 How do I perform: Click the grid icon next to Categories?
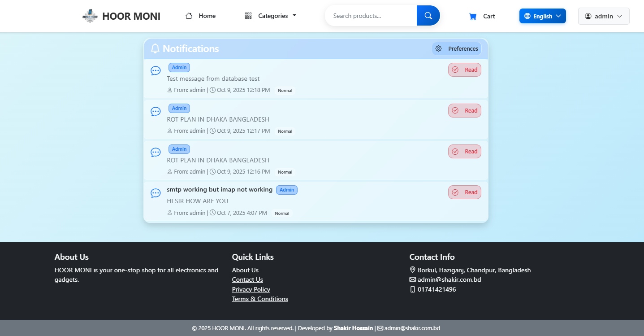248,16
